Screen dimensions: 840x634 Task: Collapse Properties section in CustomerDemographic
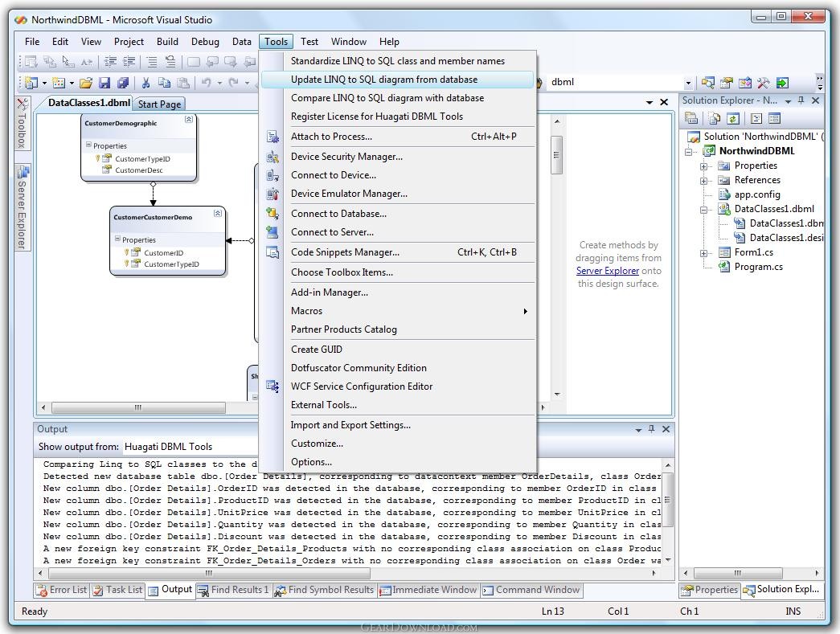coord(89,145)
